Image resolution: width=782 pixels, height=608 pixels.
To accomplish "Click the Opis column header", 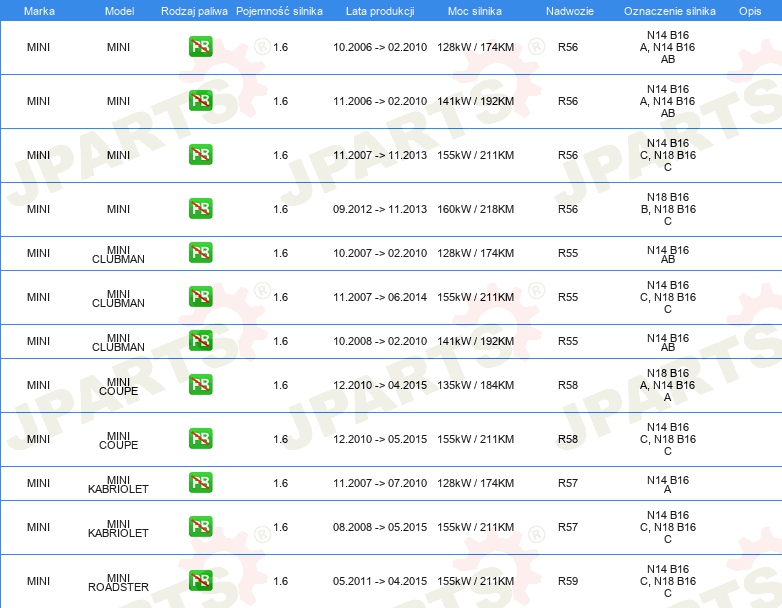I will tap(750, 11).
